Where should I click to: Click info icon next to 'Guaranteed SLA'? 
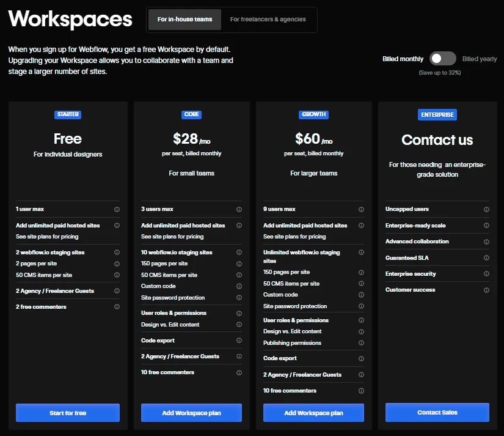(x=486, y=258)
